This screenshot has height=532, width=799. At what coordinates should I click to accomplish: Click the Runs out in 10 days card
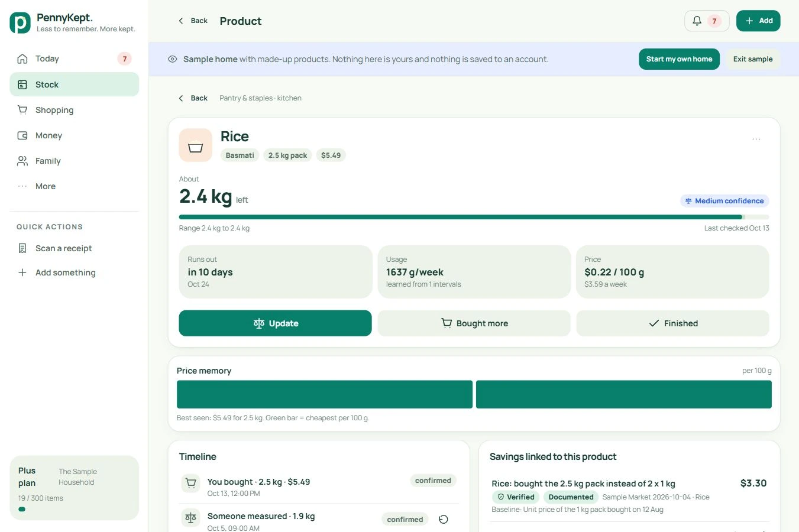[x=276, y=272]
